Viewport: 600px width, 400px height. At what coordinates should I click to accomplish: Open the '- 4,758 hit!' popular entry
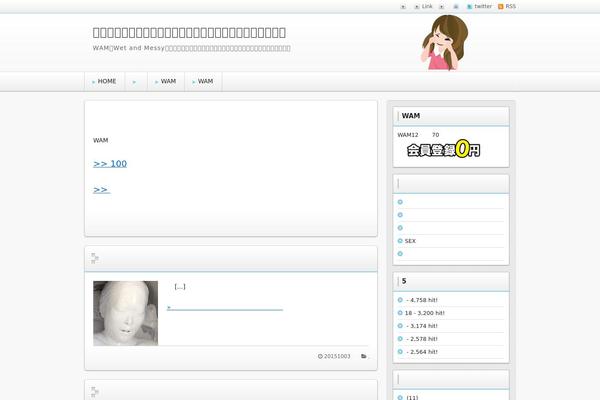point(422,300)
